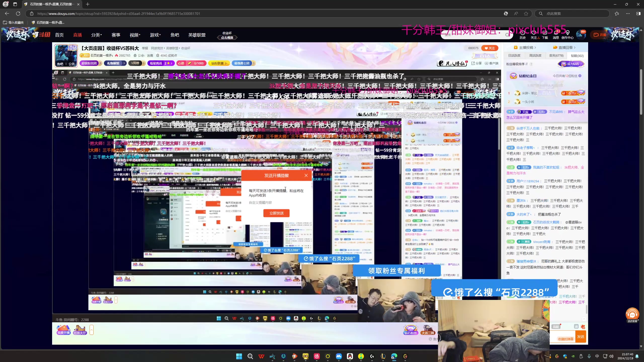This screenshot has width=644, height=362.
Task: Click the browser refresh icon
Action: pos(18,14)
